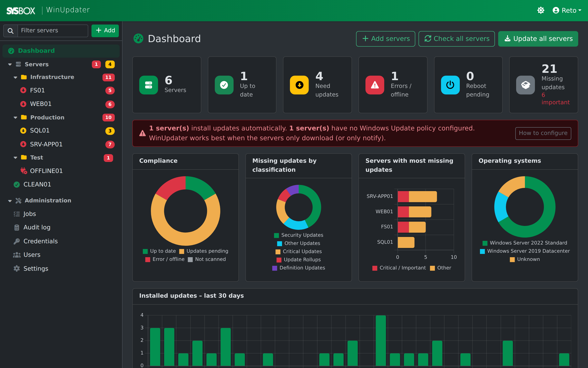Click Update all servers button

[538, 39]
